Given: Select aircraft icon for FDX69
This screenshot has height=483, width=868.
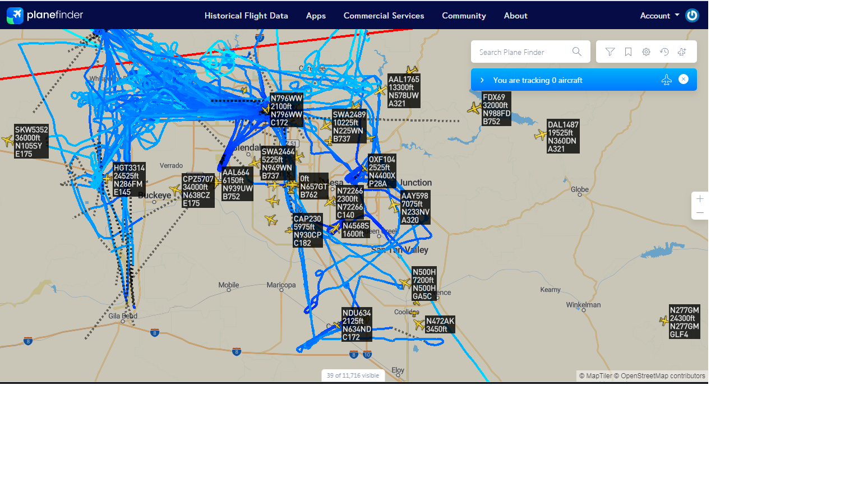Looking at the screenshot, I should (x=474, y=108).
